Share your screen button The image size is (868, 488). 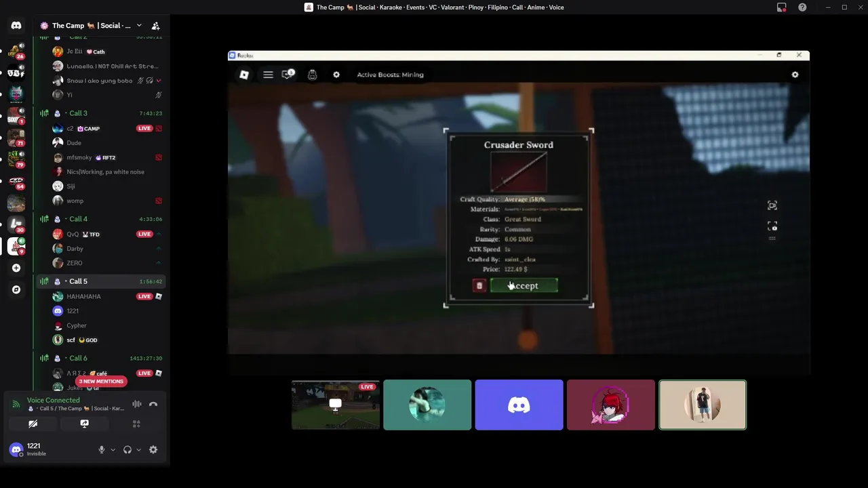pyautogui.click(x=85, y=424)
